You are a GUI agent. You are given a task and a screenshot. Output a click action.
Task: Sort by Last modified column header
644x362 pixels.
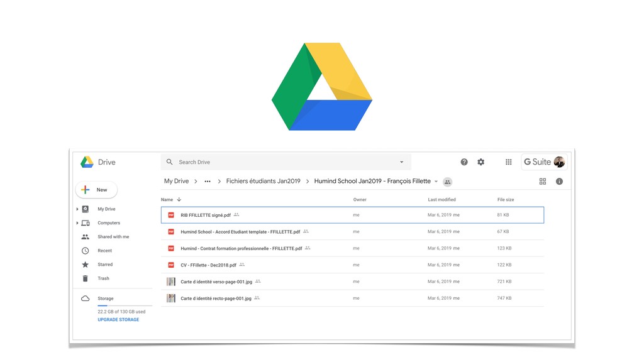(x=441, y=199)
